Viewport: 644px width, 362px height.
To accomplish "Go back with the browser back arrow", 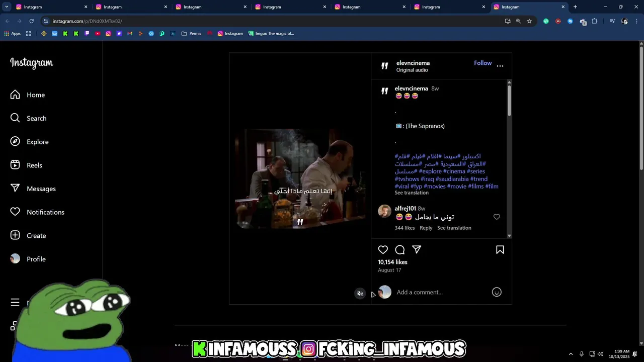I will 8,21.
